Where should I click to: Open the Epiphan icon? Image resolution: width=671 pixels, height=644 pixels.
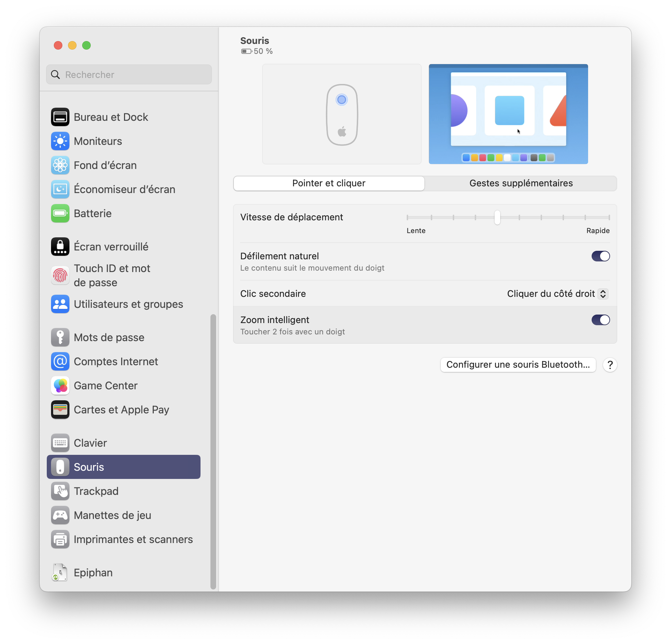(x=60, y=573)
